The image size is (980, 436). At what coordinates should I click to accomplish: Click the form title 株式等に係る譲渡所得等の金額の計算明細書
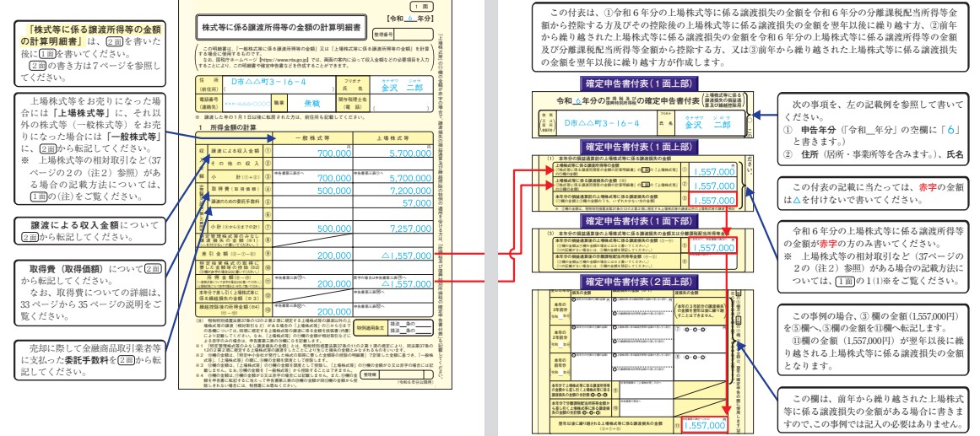(x=281, y=29)
